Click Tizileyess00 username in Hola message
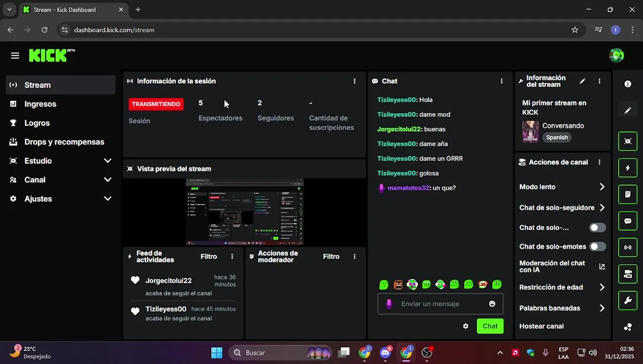643x364 pixels. tap(396, 100)
